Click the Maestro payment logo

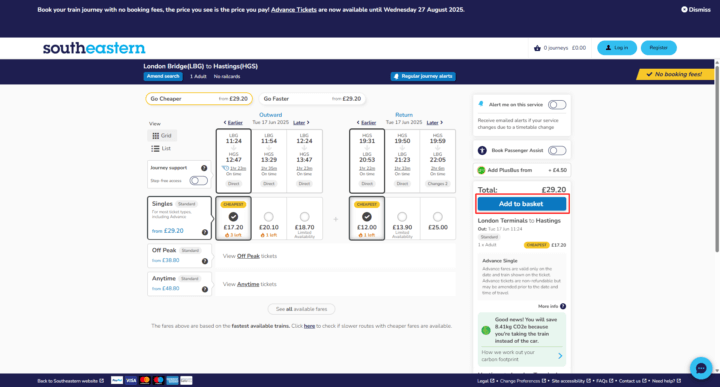pyautogui.click(x=158, y=380)
